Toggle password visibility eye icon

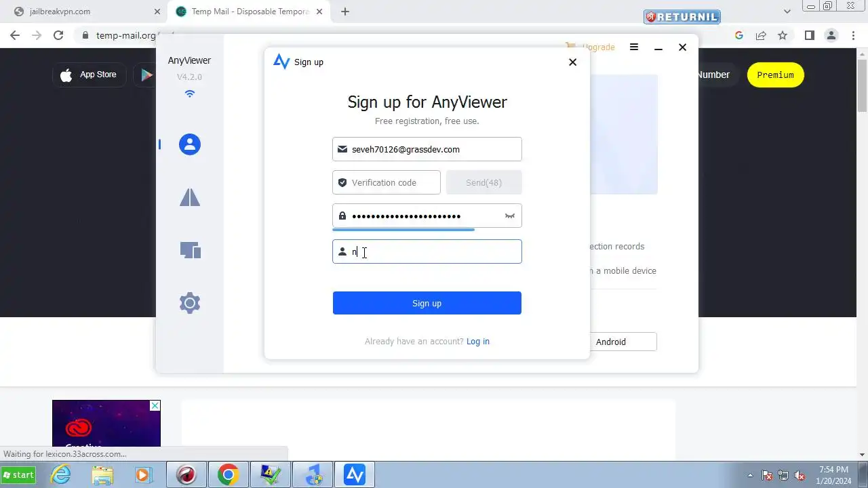510,216
